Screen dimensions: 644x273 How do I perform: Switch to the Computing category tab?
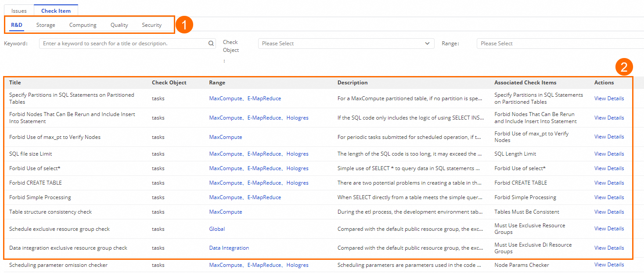(x=83, y=25)
